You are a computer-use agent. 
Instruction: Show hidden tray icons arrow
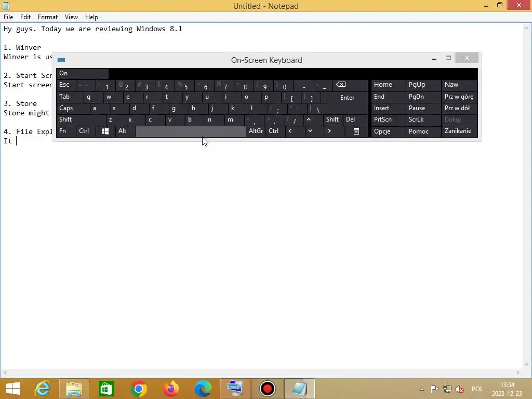pyautogui.click(x=422, y=389)
